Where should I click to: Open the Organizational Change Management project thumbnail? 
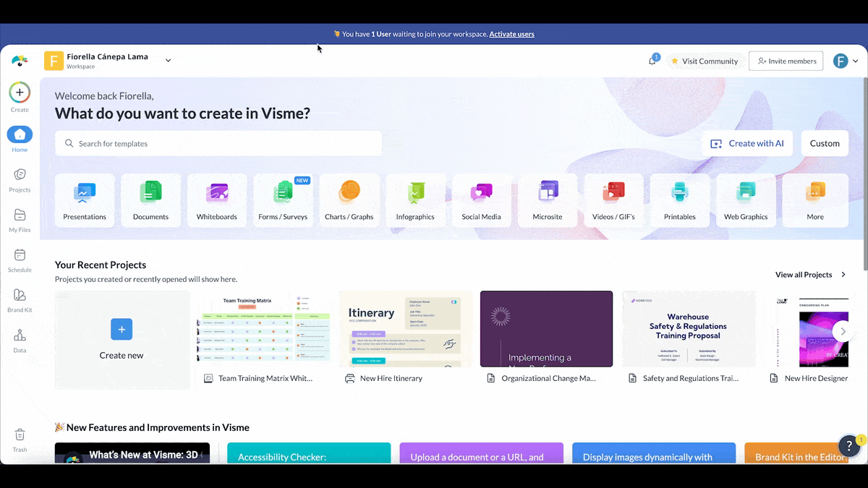pyautogui.click(x=547, y=329)
